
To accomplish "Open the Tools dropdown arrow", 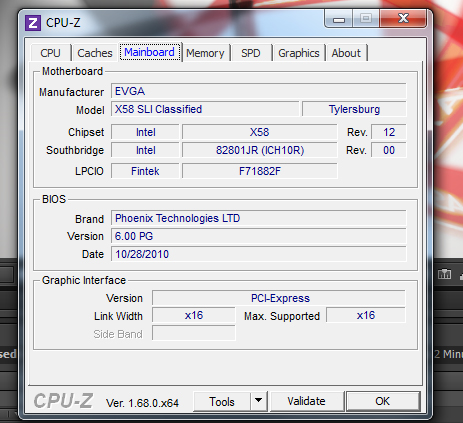I will (x=259, y=401).
